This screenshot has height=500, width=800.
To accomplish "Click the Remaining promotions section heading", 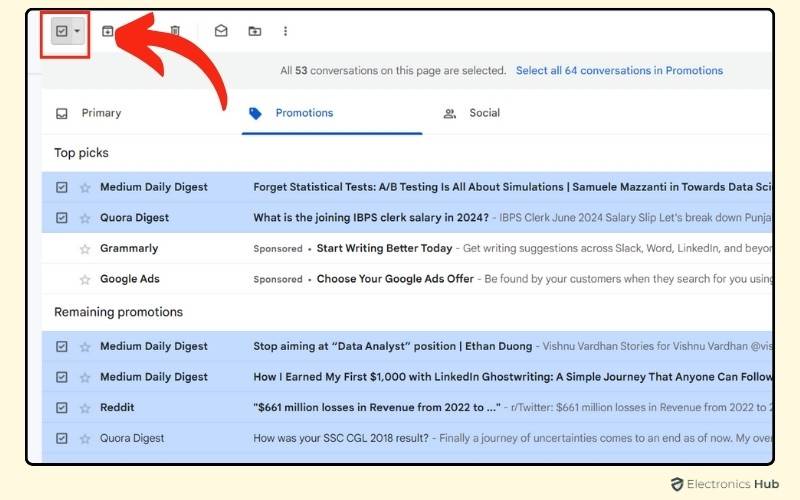I will coord(118,312).
